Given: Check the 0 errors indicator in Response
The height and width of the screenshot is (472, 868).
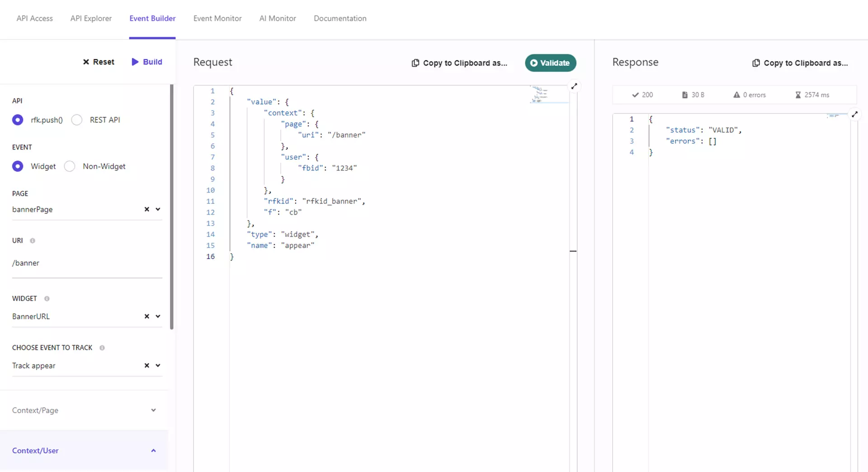Looking at the screenshot, I should coord(750,94).
